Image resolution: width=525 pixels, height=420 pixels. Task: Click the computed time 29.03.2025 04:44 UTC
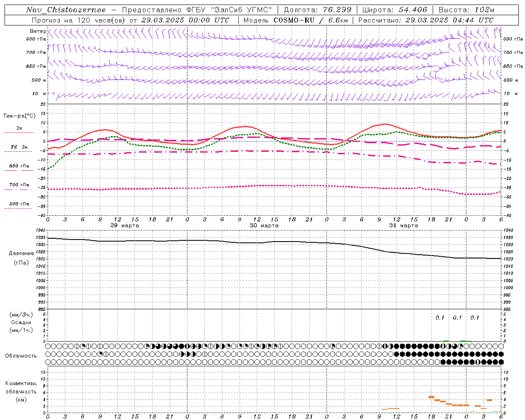450,20
